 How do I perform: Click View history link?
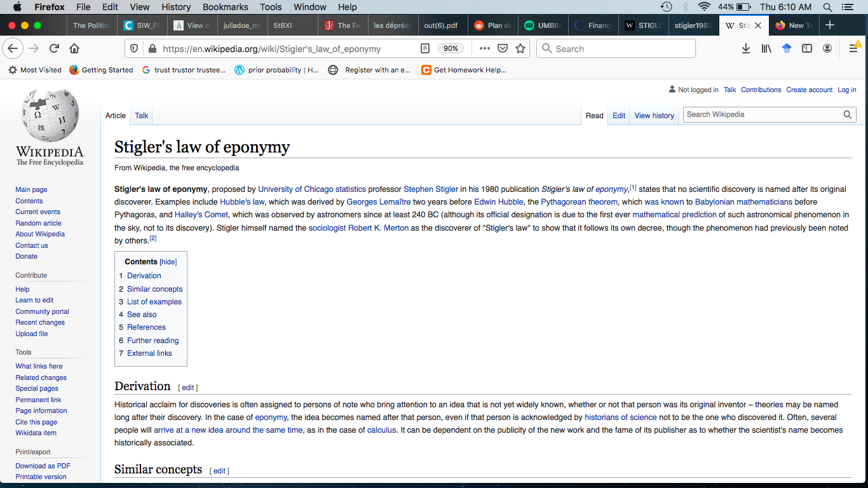(x=654, y=116)
